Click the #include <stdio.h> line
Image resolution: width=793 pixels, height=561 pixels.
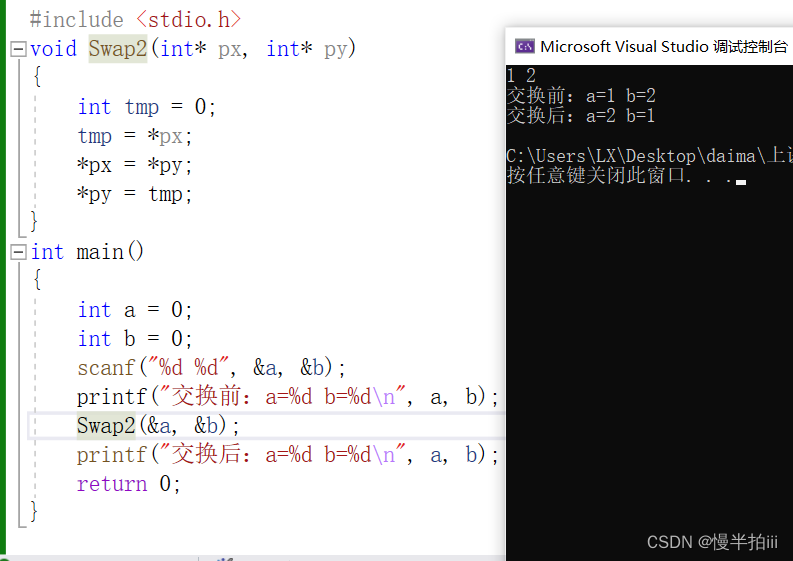coord(135,20)
